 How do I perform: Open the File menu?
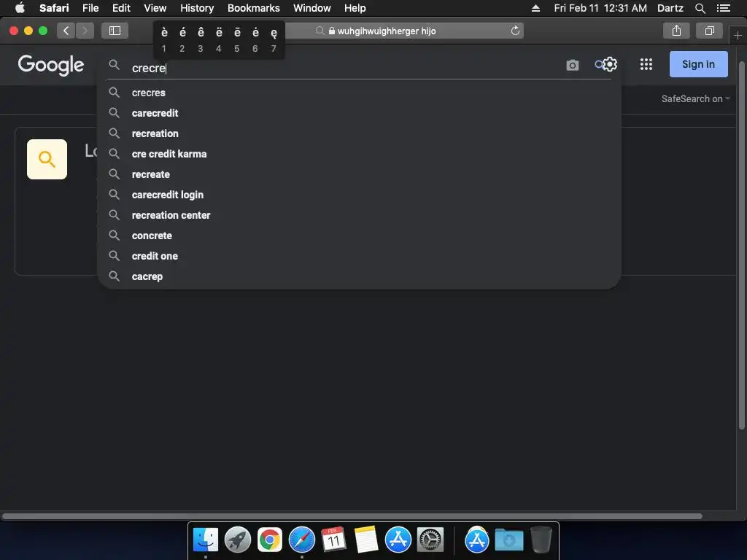tap(90, 8)
